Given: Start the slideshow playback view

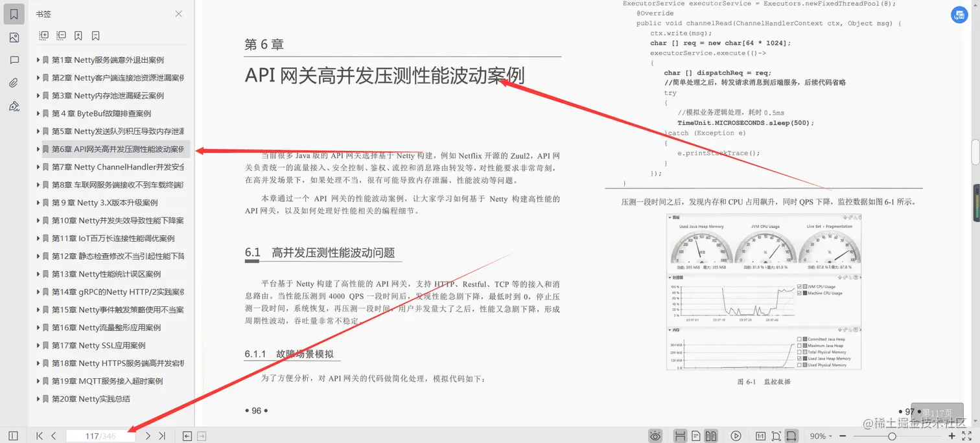Looking at the screenshot, I should [x=736, y=435].
